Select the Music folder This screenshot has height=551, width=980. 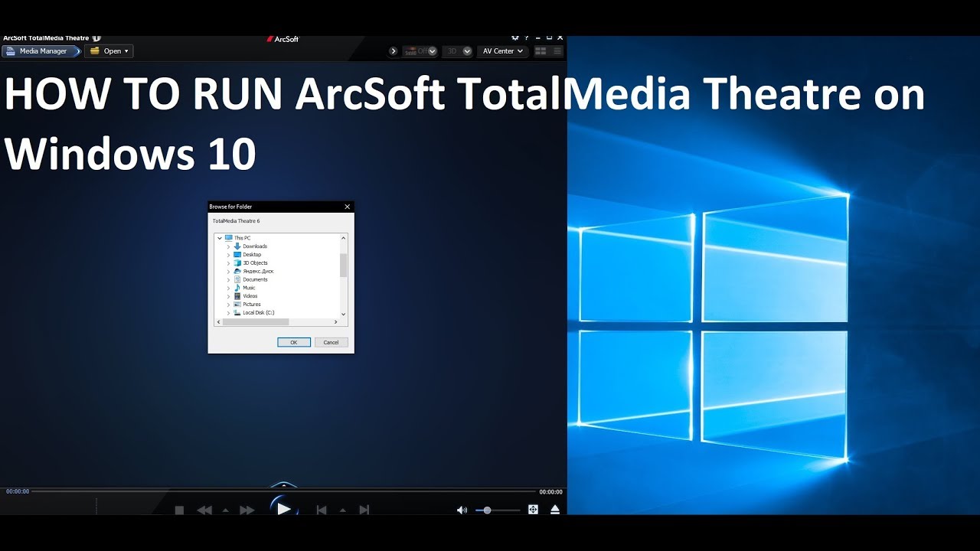[249, 288]
